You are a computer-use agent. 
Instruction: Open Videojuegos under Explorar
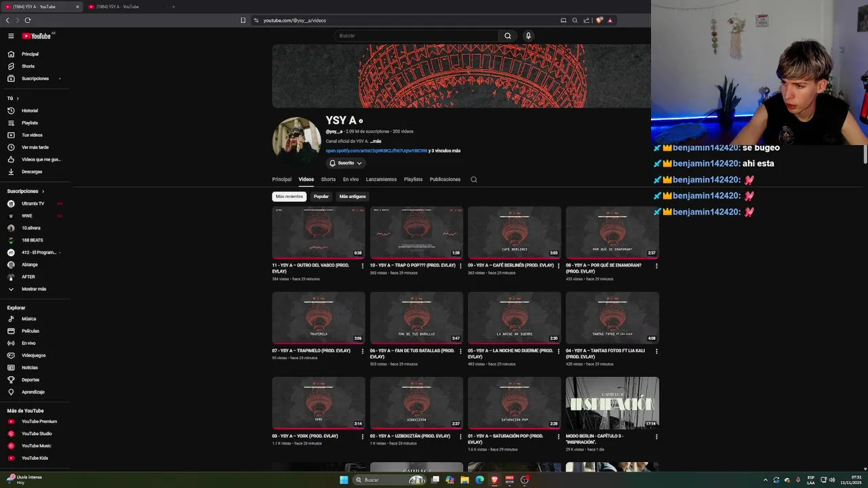(33, 355)
